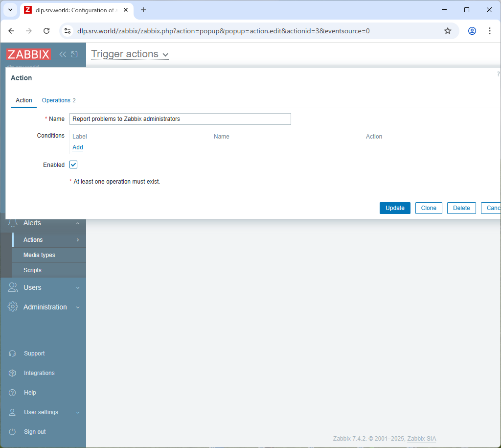Click Add link under Conditions
This screenshot has width=501, height=448.
tap(78, 147)
